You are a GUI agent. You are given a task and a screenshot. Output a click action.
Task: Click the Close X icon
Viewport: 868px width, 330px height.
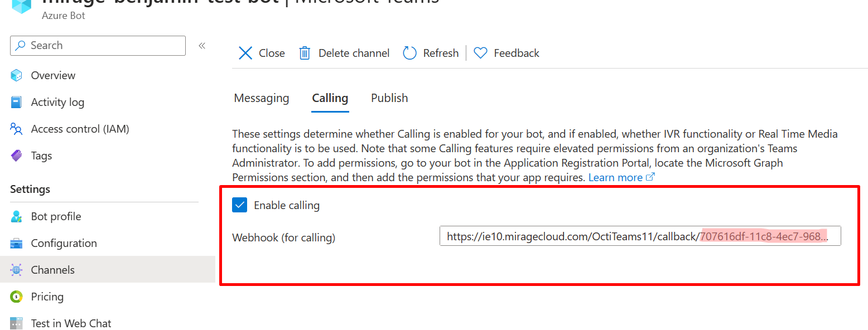245,53
